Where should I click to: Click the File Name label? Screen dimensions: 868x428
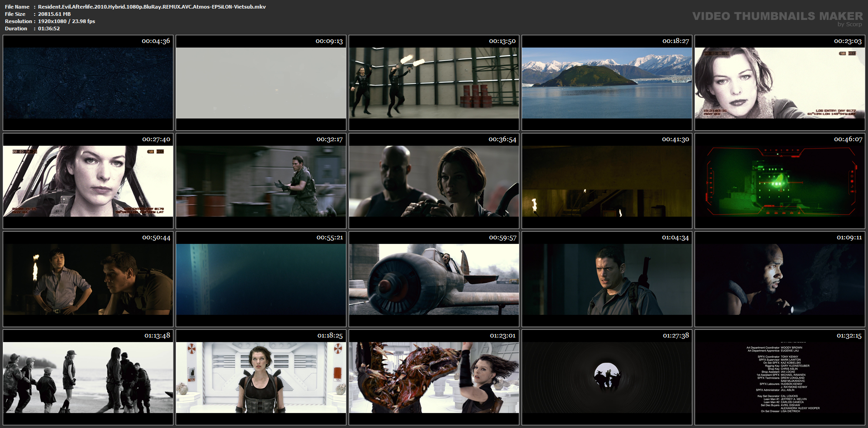(x=17, y=7)
